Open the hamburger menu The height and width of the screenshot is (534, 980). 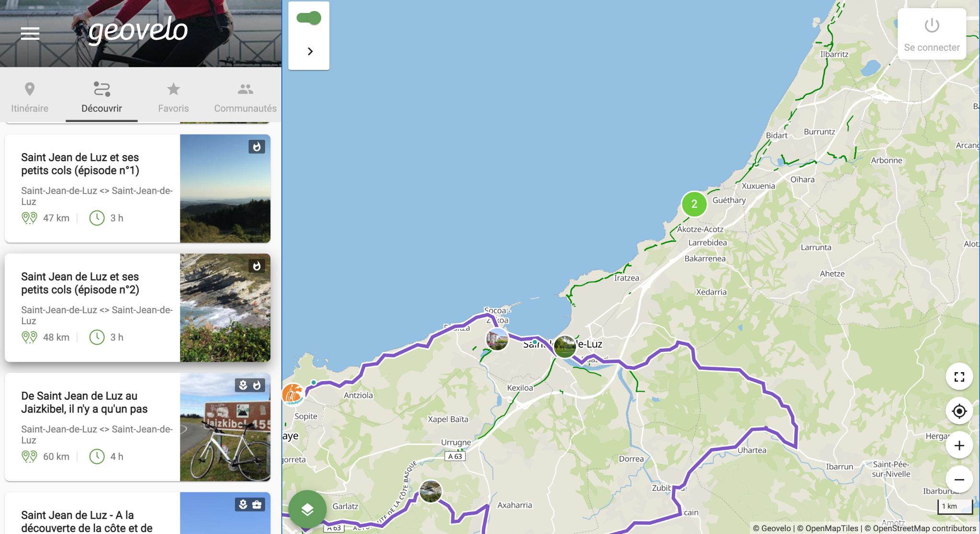30,34
